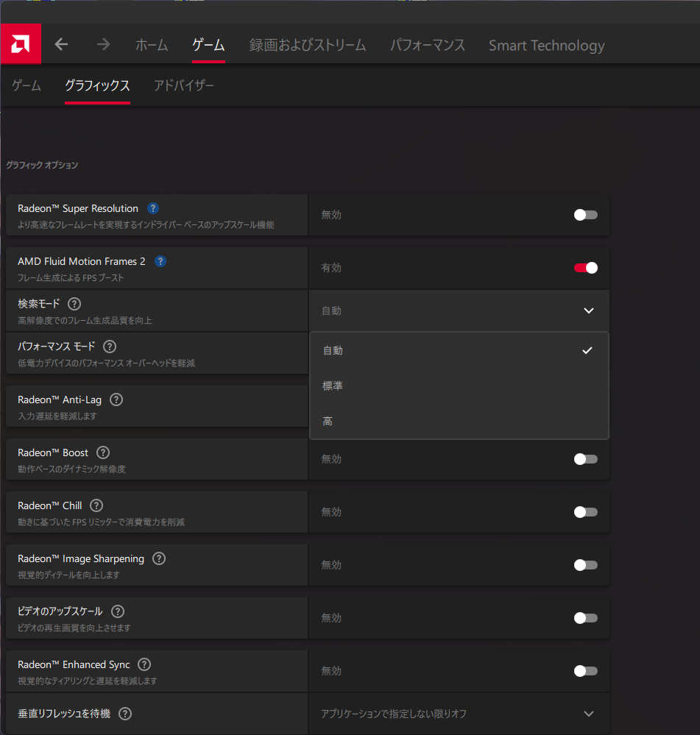
Task: Switch to 録画およびストリーム tab
Action: (x=308, y=45)
